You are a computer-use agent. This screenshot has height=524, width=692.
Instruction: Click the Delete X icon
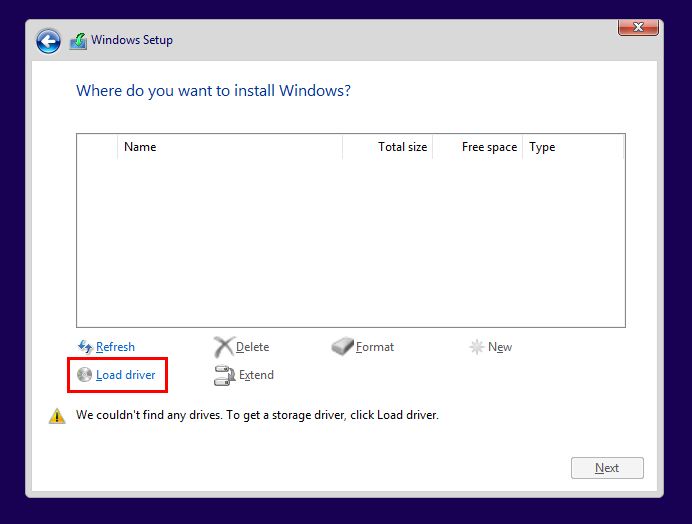click(x=223, y=347)
